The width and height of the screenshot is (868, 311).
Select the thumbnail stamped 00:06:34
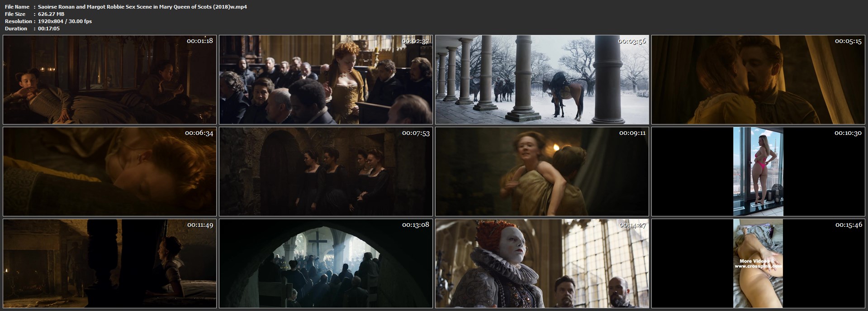pos(110,172)
